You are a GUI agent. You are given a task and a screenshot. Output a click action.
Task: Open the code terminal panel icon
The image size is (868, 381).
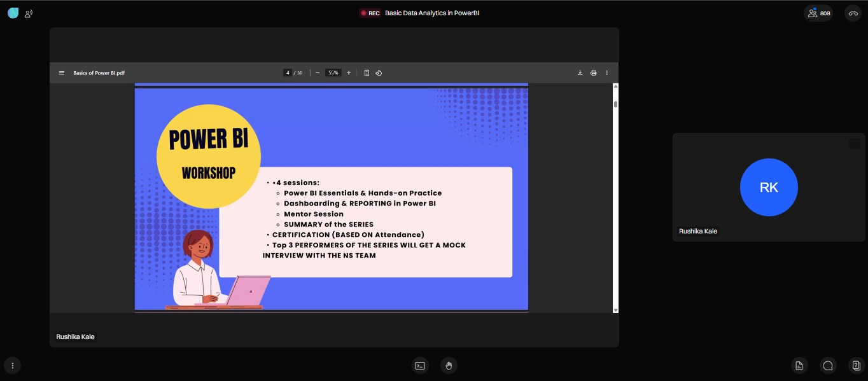420,365
